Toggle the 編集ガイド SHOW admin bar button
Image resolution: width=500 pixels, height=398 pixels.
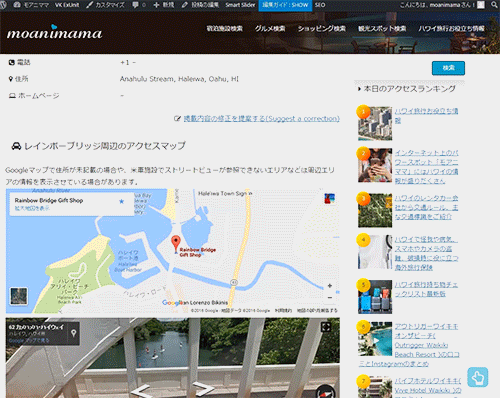285,5
